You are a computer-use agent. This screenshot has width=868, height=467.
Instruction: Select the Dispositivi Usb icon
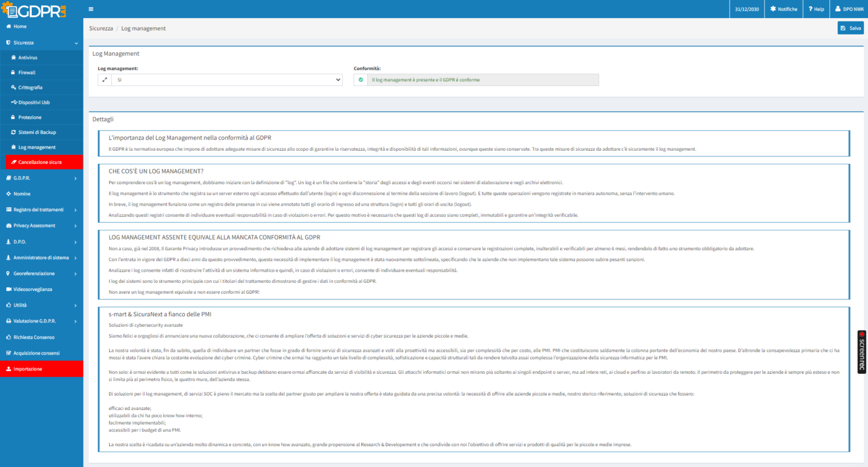coord(14,102)
